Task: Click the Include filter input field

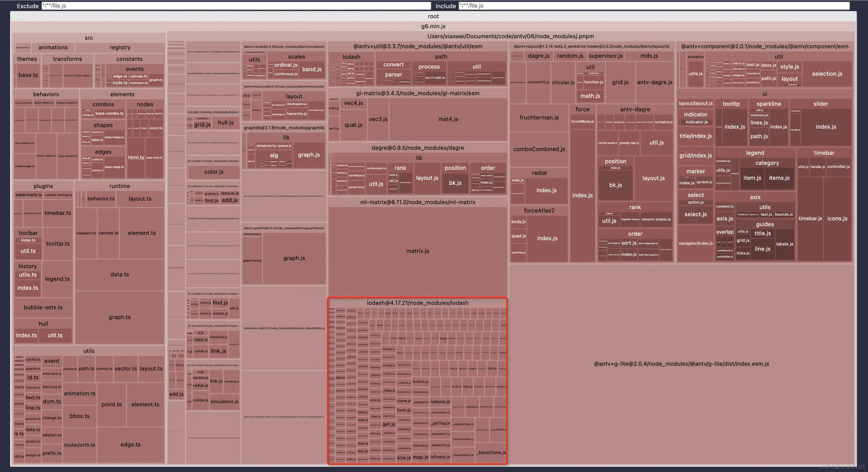Action: (x=654, y=6)
